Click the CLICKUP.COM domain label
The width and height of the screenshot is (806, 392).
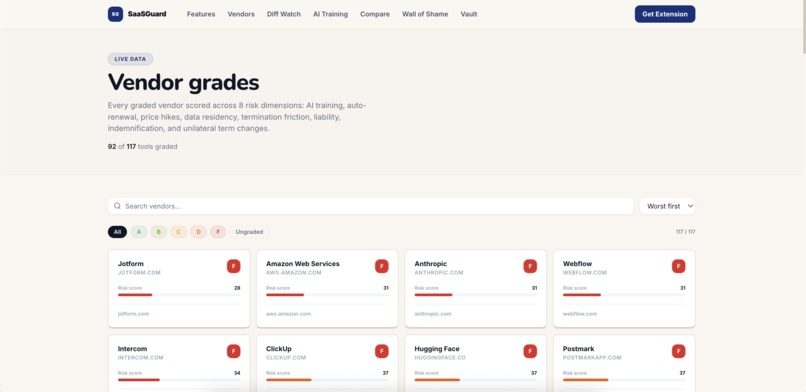286,358
